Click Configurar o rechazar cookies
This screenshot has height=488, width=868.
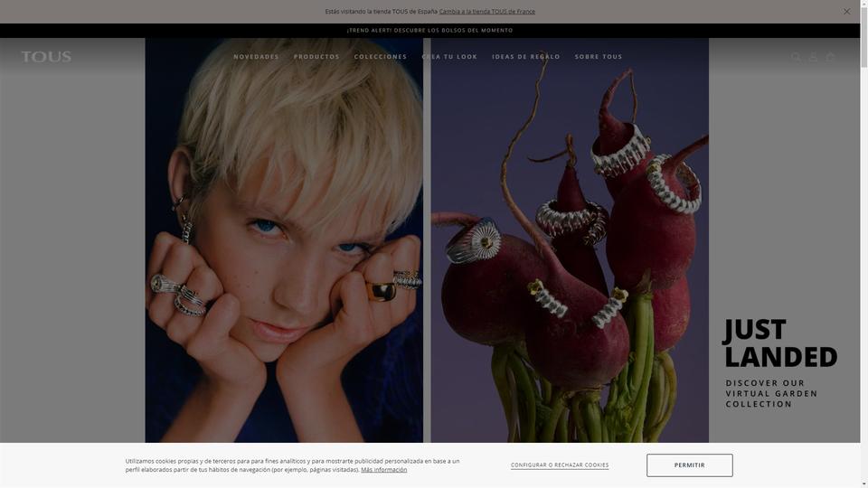coord(560,465)
